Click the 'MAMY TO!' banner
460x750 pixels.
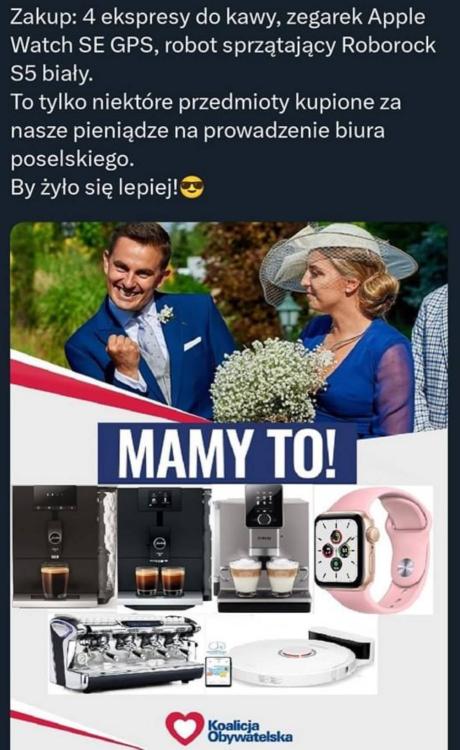227,453
